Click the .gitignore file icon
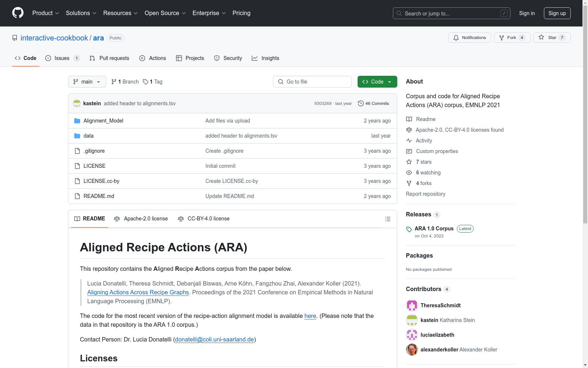588x368 pixels. point(77,151)
